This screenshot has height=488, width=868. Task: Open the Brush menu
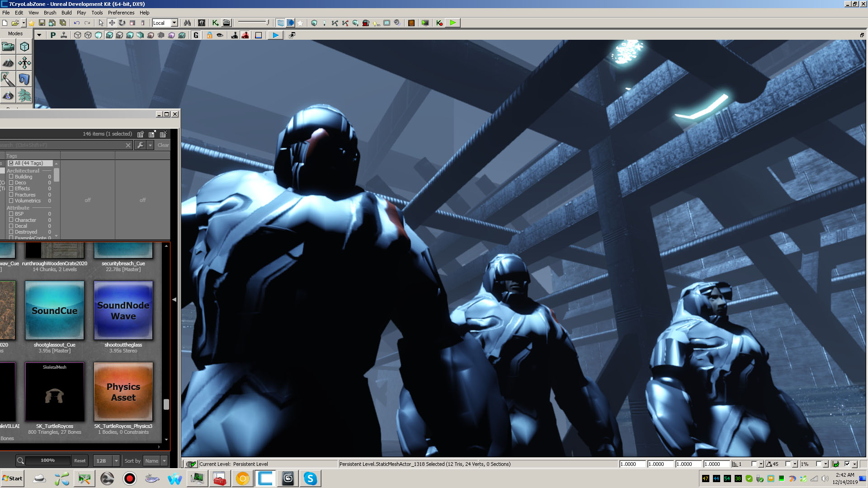tap(50, 13)
